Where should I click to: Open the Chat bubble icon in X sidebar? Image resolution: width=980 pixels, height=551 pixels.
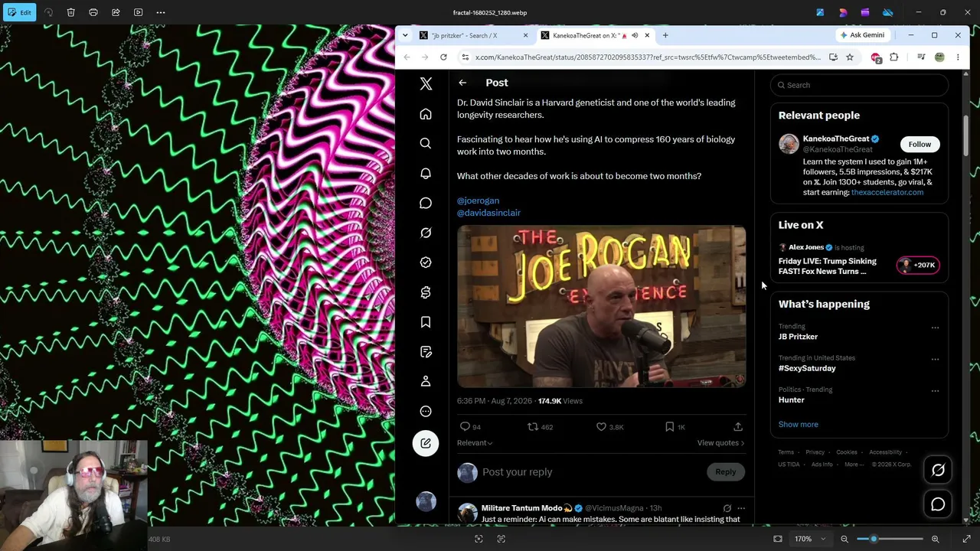pos(426,203)
